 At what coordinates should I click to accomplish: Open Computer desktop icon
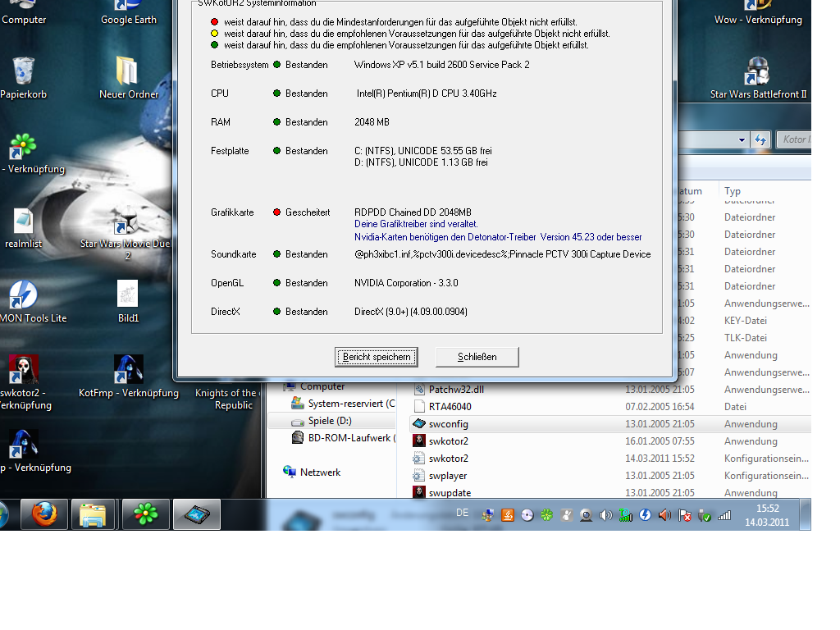click(x=23, y=13)
